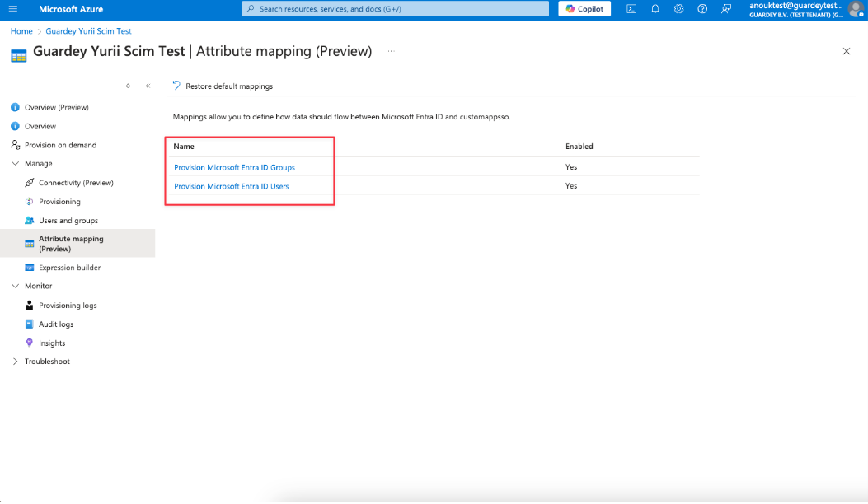The width and height of the screenshot is (868, 504).
Task: Select Provisioning logs in sidebar
Action: click(68, 306)
